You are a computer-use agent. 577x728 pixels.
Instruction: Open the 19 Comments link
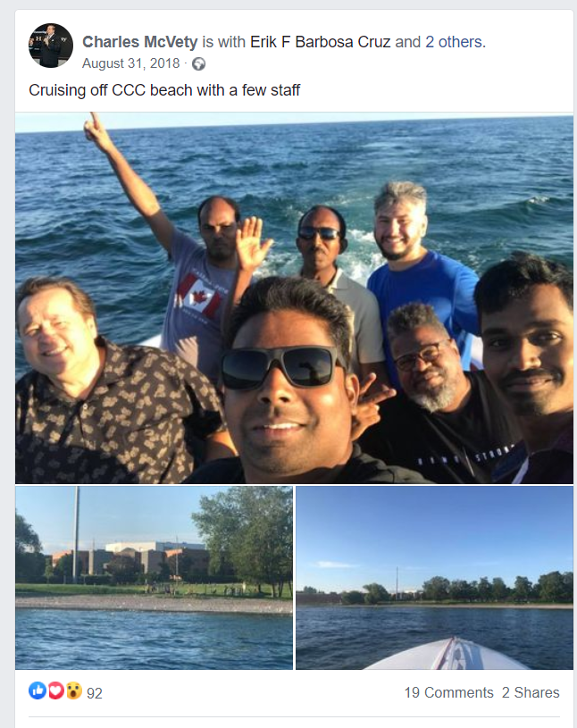tap(448, 692)
